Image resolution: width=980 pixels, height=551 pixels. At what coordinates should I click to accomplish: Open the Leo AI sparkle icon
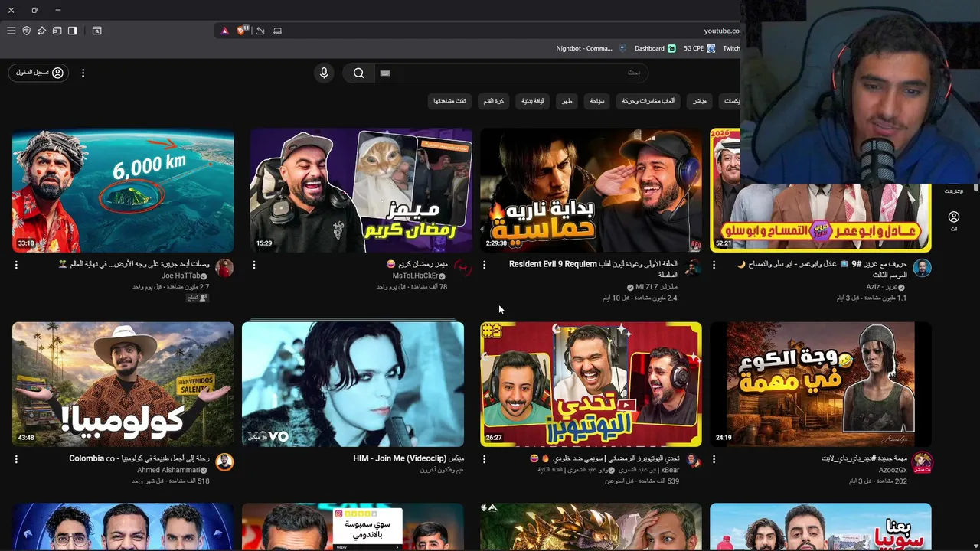[x=41, y=31]
